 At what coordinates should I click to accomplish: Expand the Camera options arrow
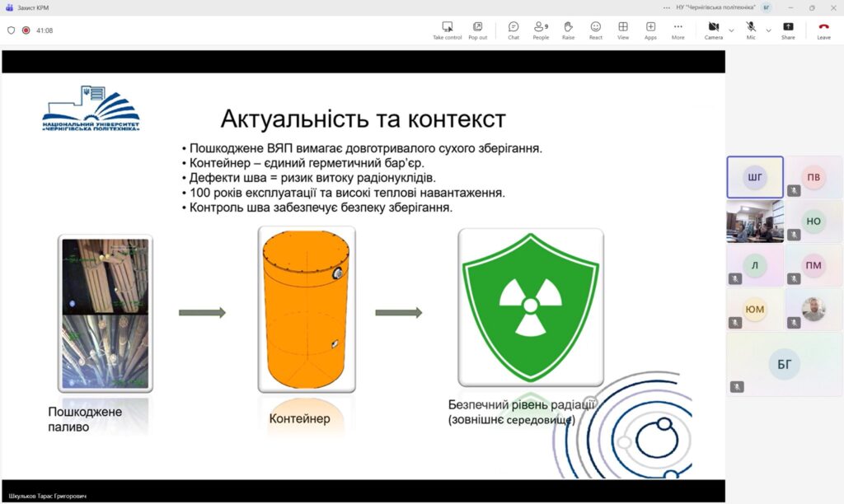(x=731, y=30)
